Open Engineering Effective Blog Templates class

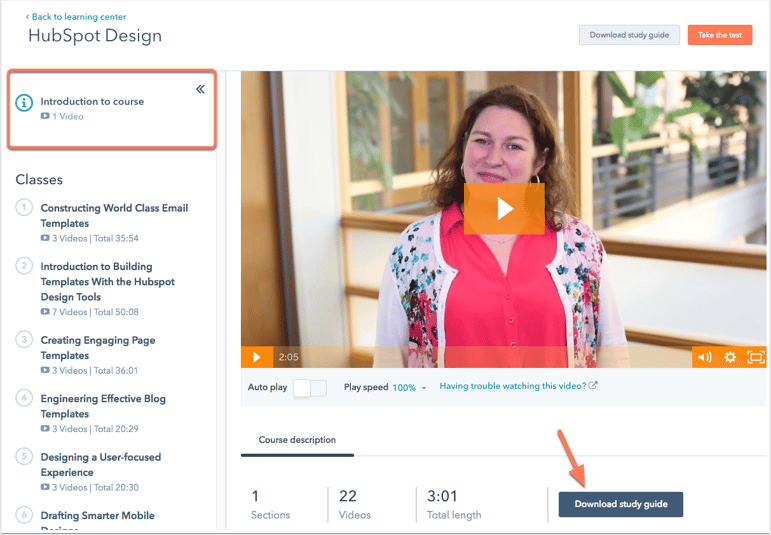103,406
